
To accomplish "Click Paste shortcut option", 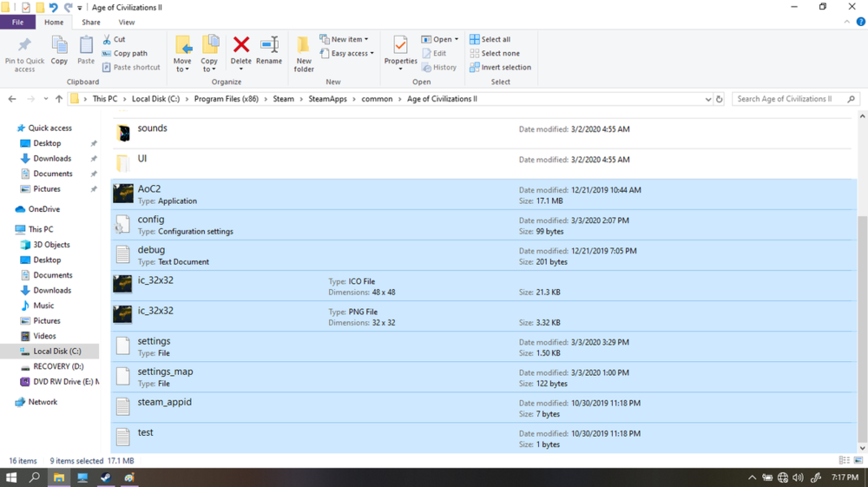I will (x=131, y=67).
